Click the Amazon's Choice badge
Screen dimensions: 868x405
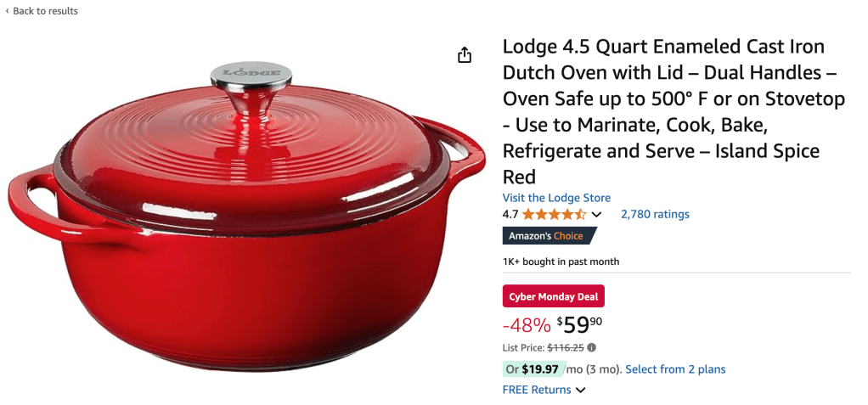pos(550,236)
